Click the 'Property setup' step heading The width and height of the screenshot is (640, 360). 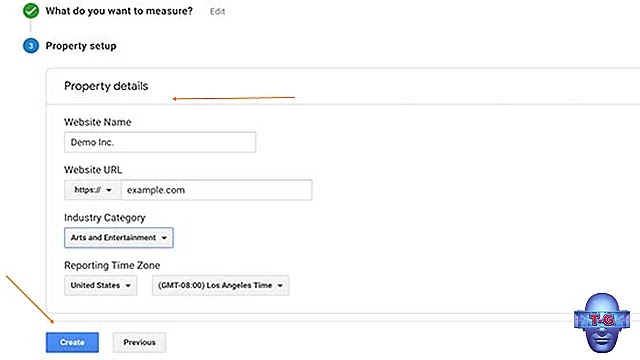(x=81, y=46)
